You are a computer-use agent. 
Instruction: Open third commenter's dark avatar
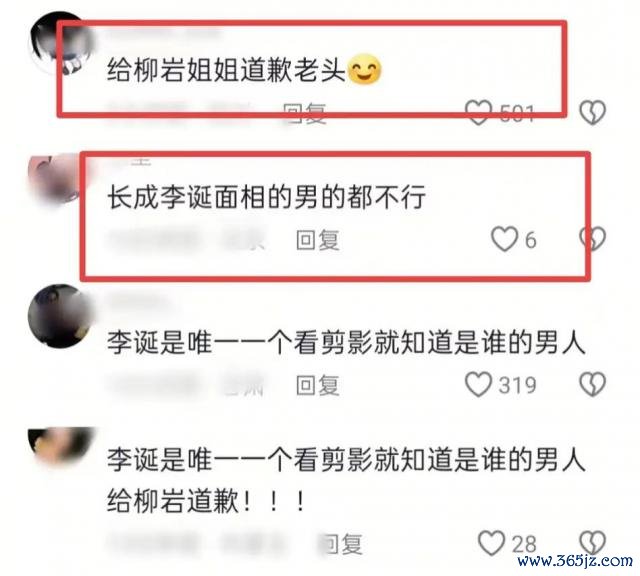pos(61,316)
